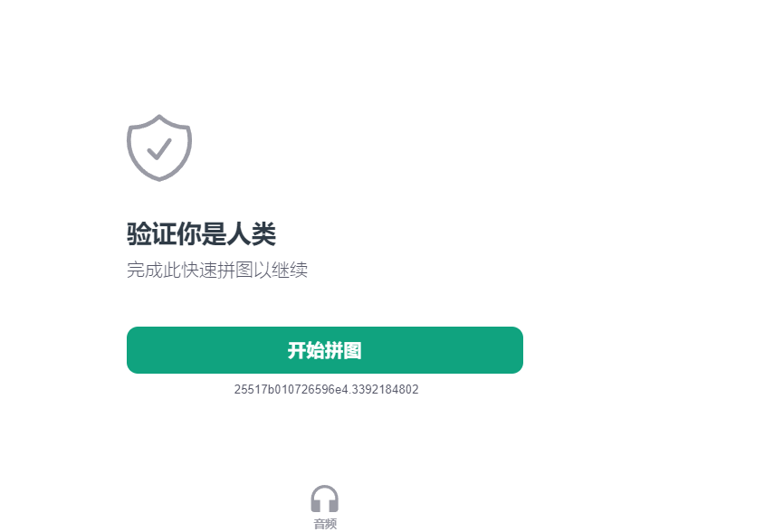This screenshot has width=774, height=532.
Task: Click the 继续 characters ending the subtitle
Action: [290, 270]
